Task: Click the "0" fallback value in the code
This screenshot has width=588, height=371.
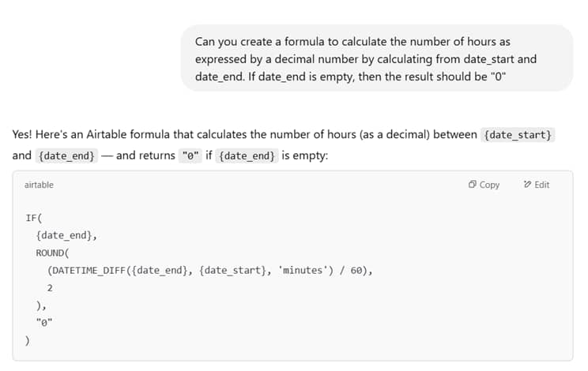Action: (44, 322)
